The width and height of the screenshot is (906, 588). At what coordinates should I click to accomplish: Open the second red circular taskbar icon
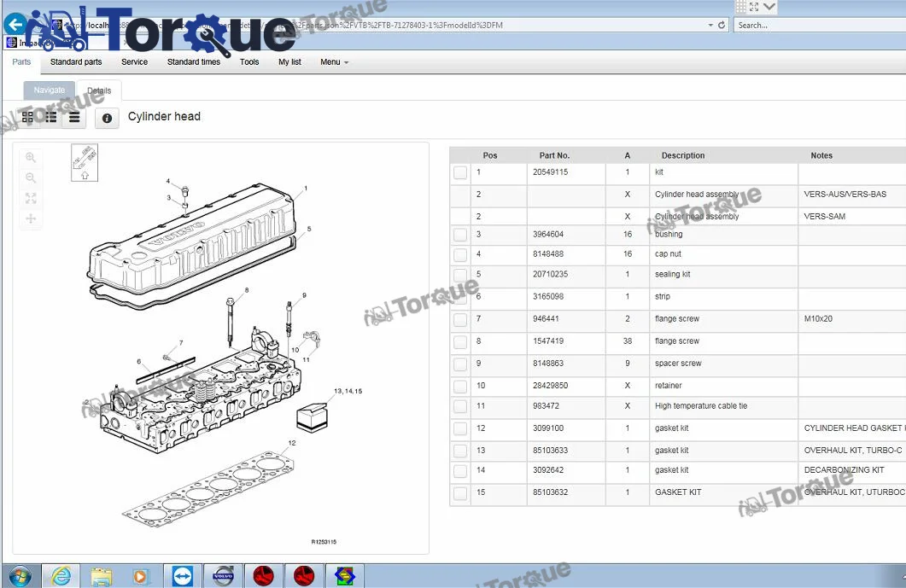point(304,576)
